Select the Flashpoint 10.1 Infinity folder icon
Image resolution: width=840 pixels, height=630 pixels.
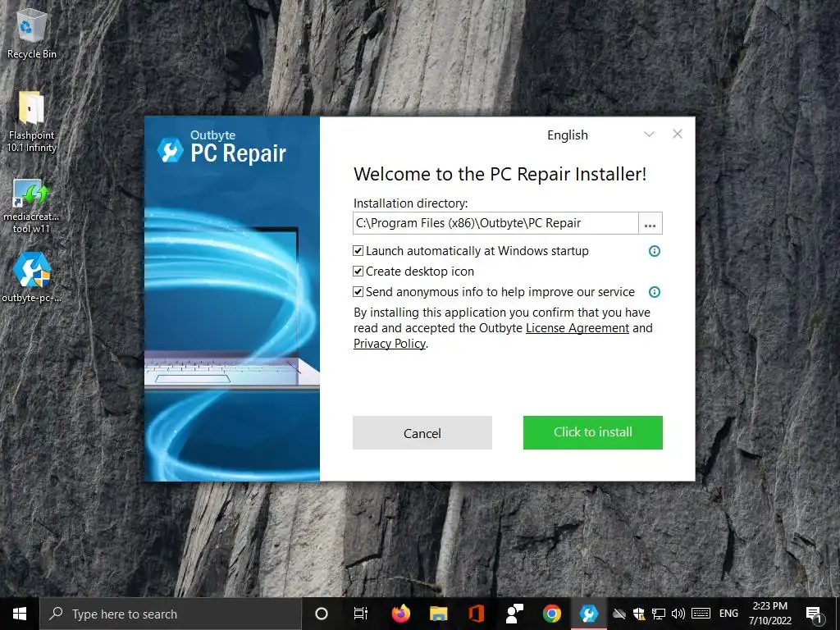31,122
